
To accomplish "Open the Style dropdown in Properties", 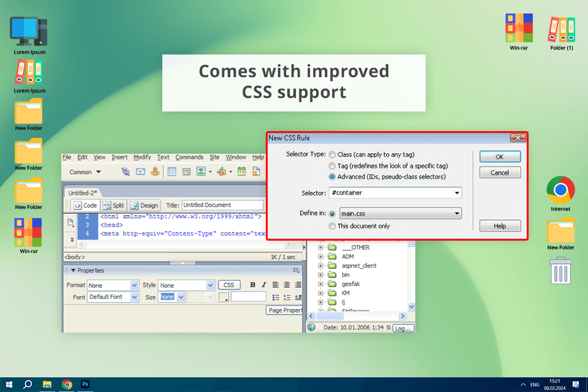I will (x=210, y=285).
